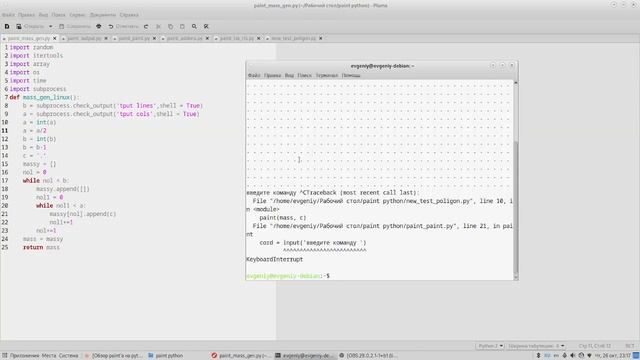Open Pluma's Сервис menu

77,15
